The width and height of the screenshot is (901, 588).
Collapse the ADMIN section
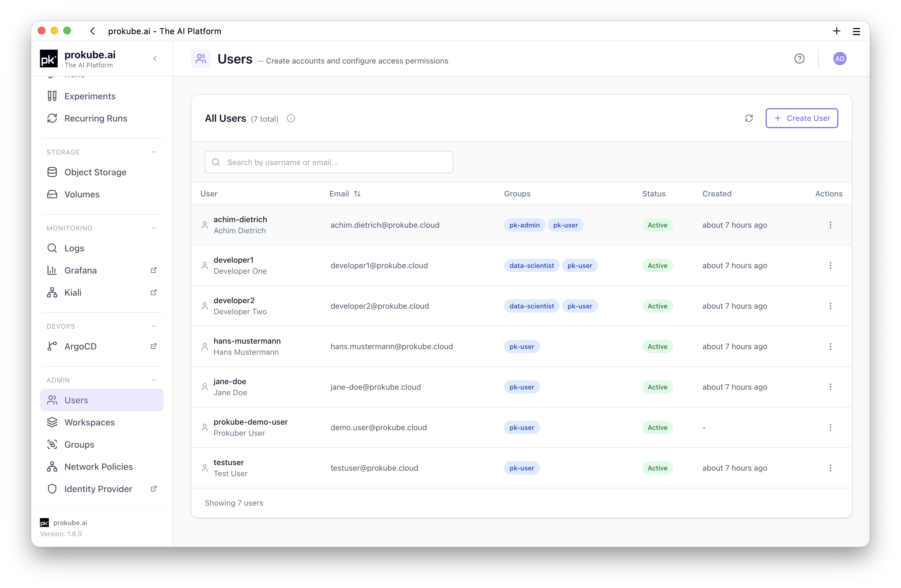coord(153,380)
